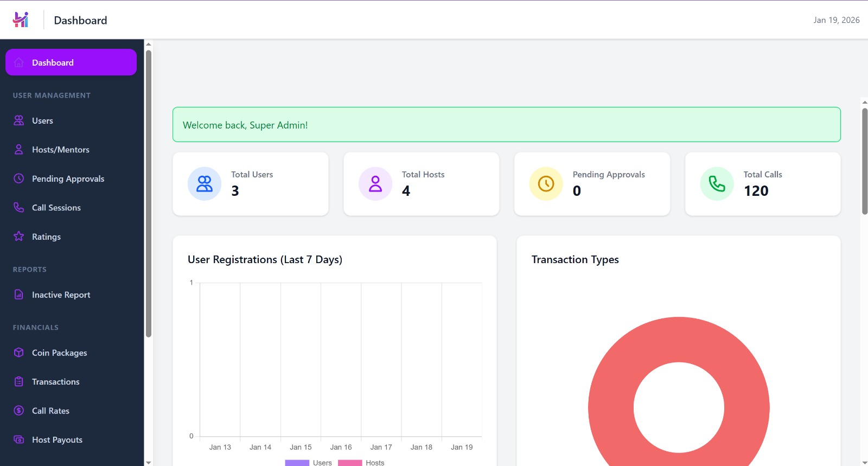Click the Total Hosts purple person icon

click(375, 184)
